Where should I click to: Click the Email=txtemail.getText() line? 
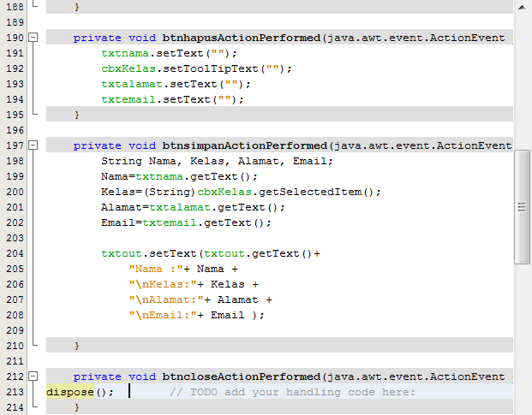coord(186,222)
